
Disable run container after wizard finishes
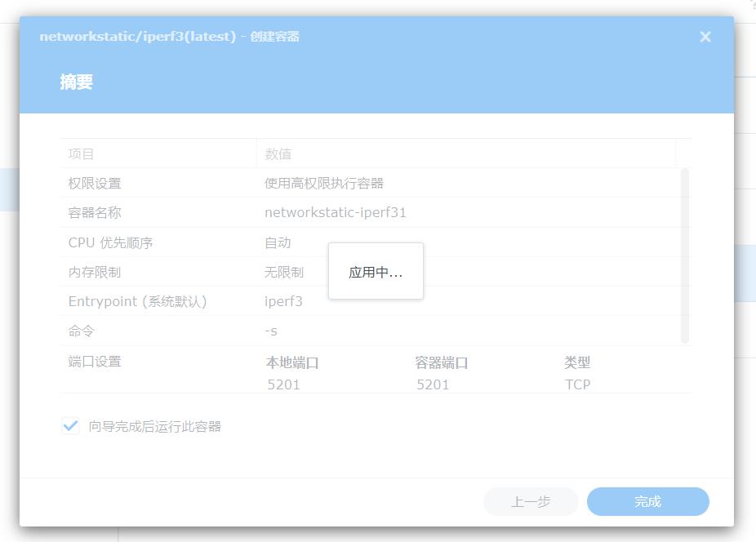coord(70,425)
